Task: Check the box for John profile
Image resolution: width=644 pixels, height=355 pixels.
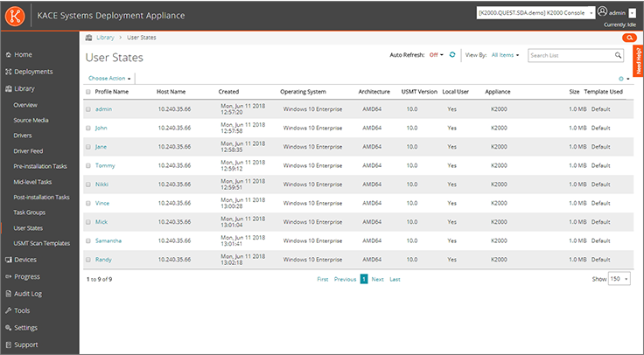Action: click(87, 128)
